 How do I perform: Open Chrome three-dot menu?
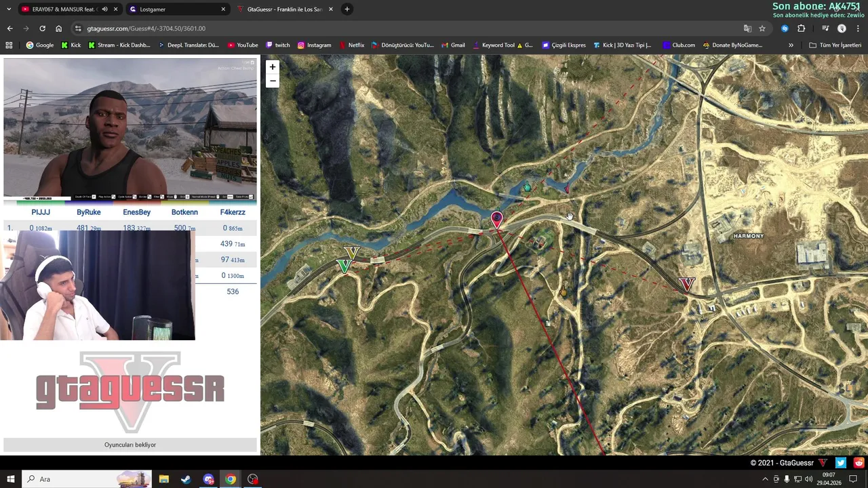point(858,28)
